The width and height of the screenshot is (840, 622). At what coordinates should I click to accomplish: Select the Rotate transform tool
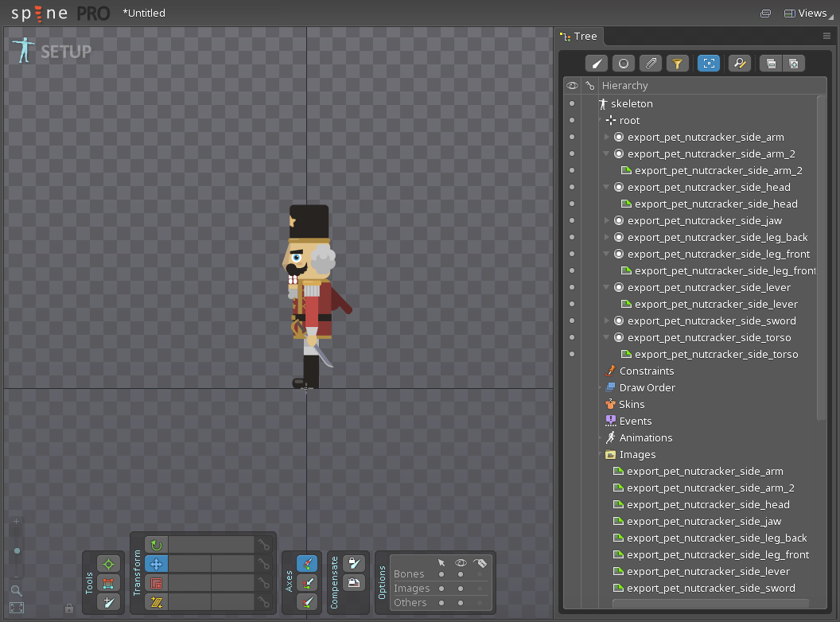pos(157,545)
